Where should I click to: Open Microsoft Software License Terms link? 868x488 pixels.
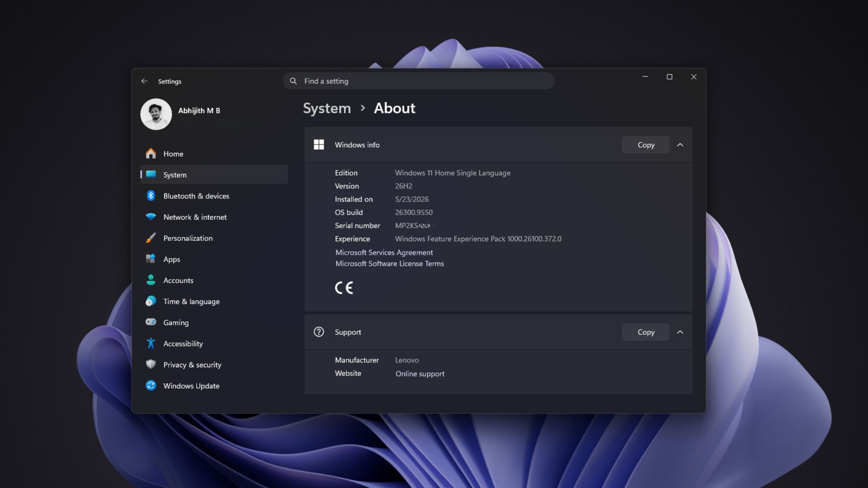pyautogui.click(x=389, y=263)
